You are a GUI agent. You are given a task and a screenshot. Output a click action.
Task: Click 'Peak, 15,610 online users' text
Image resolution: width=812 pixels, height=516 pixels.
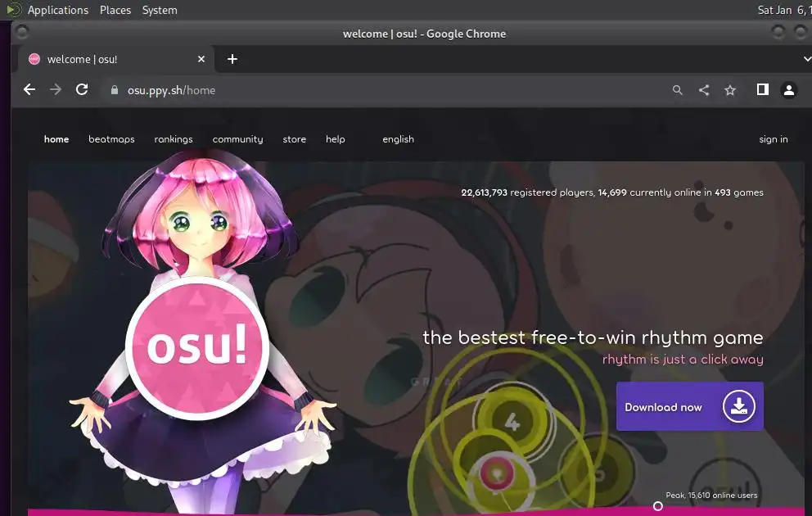[711, 496]
